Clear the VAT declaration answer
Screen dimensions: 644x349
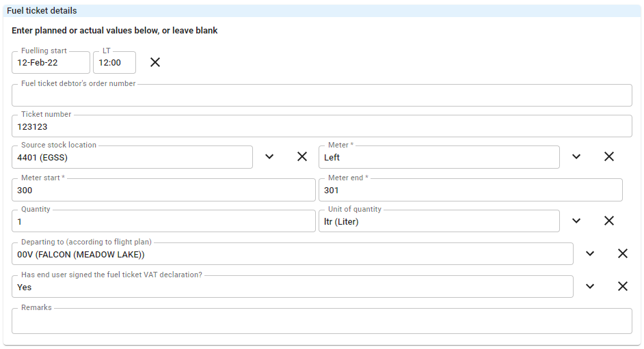[x=623, y=286]
